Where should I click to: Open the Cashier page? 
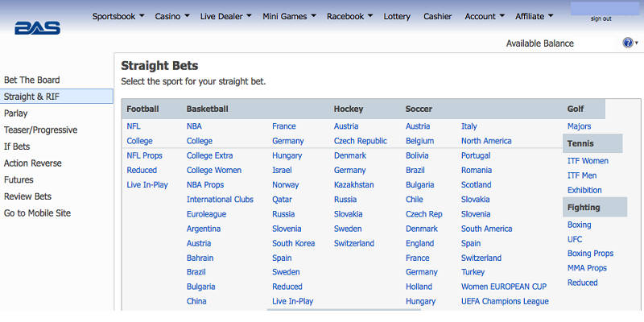tap(437, 16)
